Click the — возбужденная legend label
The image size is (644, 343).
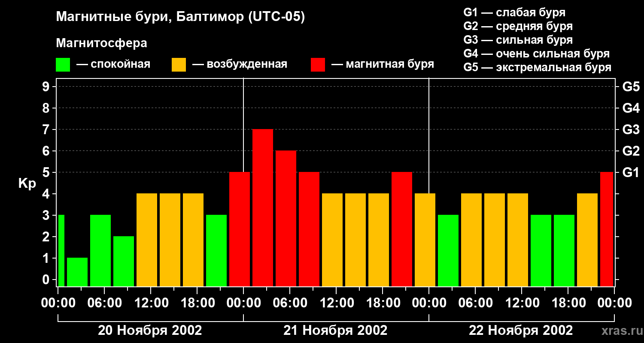240,65
